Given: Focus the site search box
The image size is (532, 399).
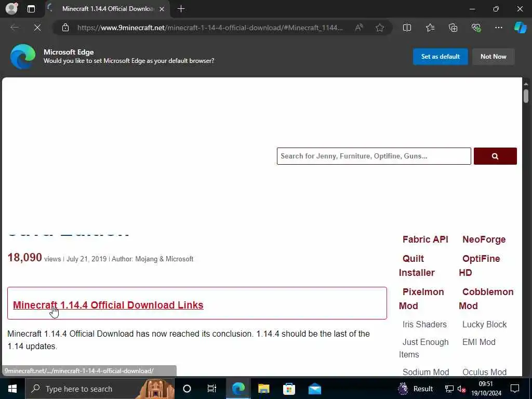Looking at the screenshot, I should pyautogui.click(x=374, y=156).
